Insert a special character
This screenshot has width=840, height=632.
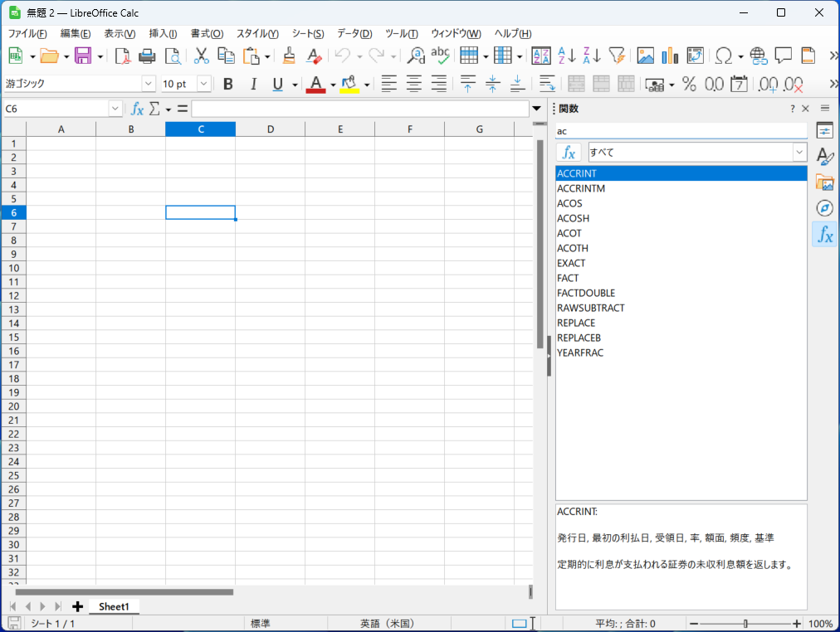(724, 56)
